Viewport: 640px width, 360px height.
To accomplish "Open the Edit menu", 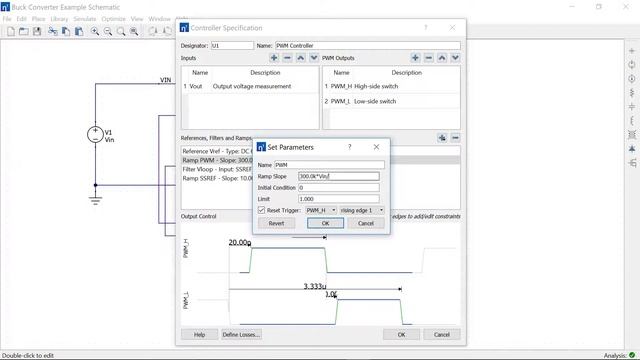I will click(x=21, y=19).
